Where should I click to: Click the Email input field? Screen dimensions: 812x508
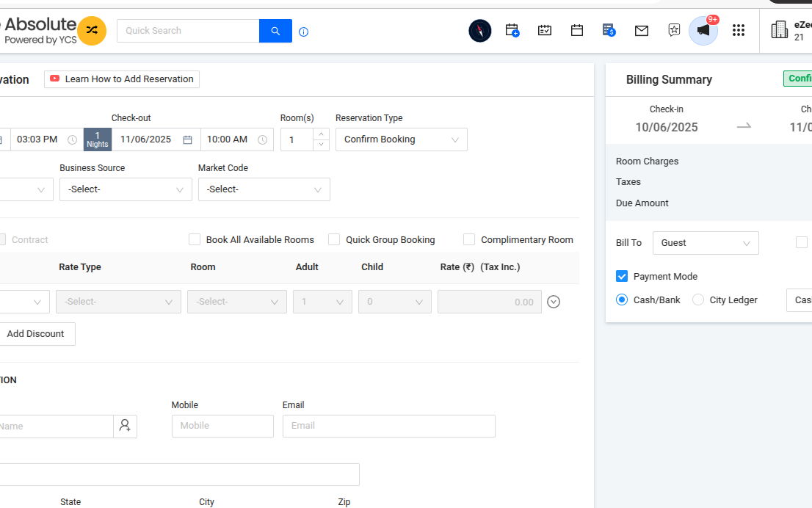tap(388, 426)
